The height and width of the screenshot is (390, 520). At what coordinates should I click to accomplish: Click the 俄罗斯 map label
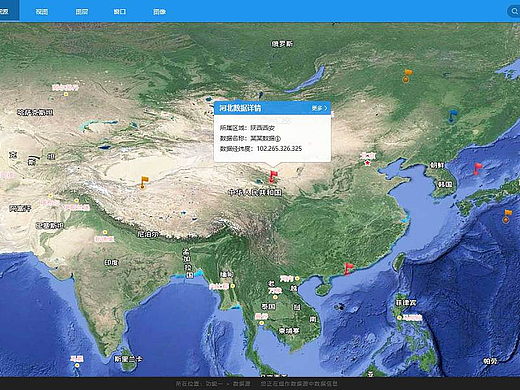pos(282,44)
